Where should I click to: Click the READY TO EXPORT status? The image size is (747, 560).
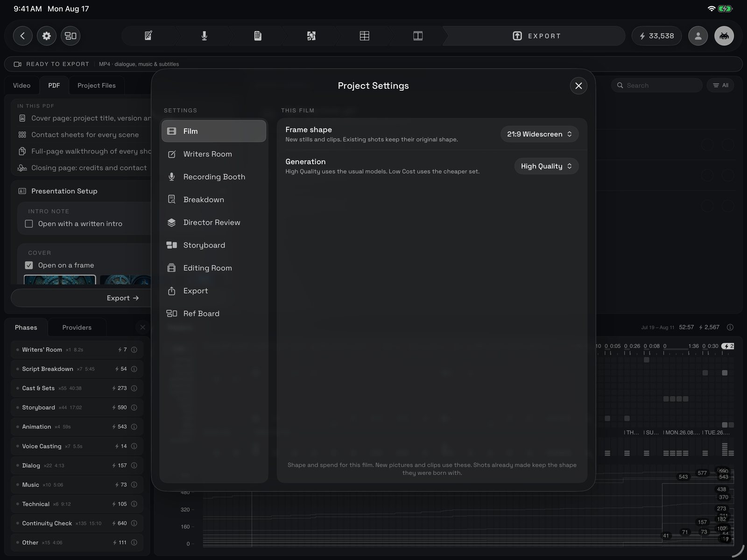(x=57, y=64)
